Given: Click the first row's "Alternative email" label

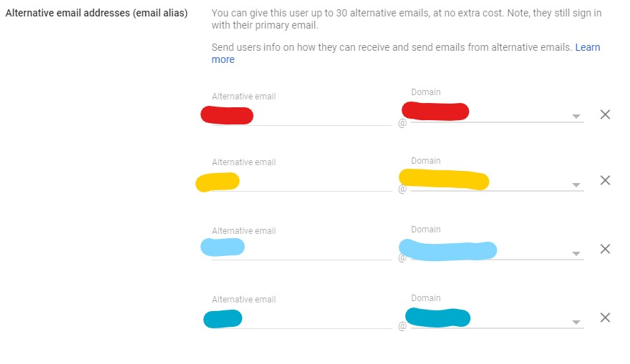Looking at the screenshot, I should [x=243, y=97].
